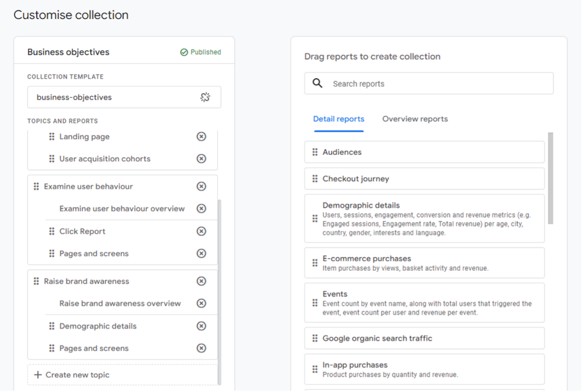This screenshot has height=392, width=583.
Task: Click Create new topic
Action: point(122,375)
